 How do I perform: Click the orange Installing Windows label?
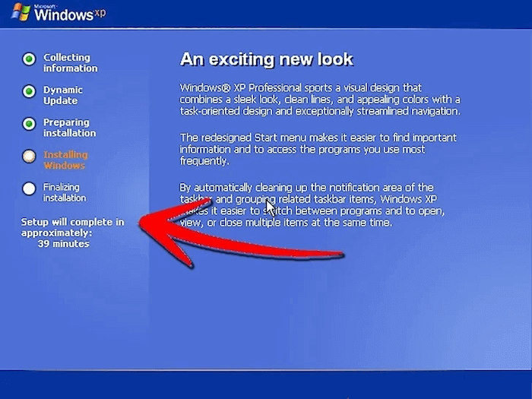[65, 160]
